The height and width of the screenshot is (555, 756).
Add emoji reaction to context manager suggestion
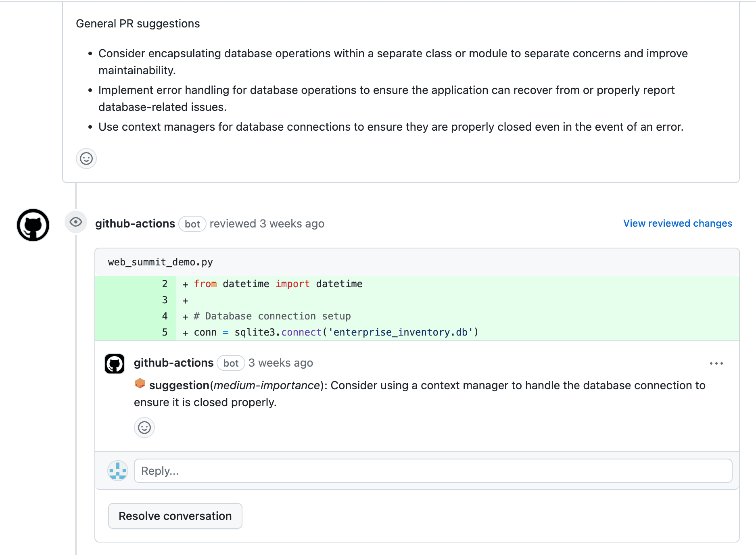point(144,428)
